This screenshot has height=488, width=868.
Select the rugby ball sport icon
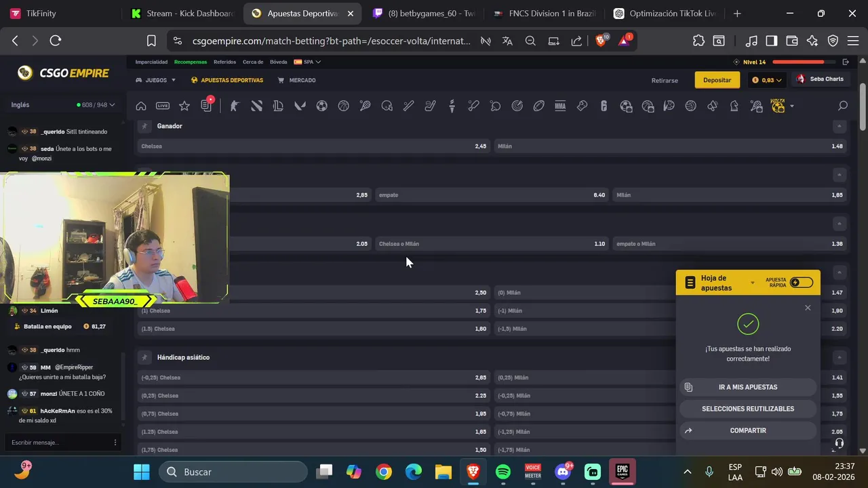point(538,106)
